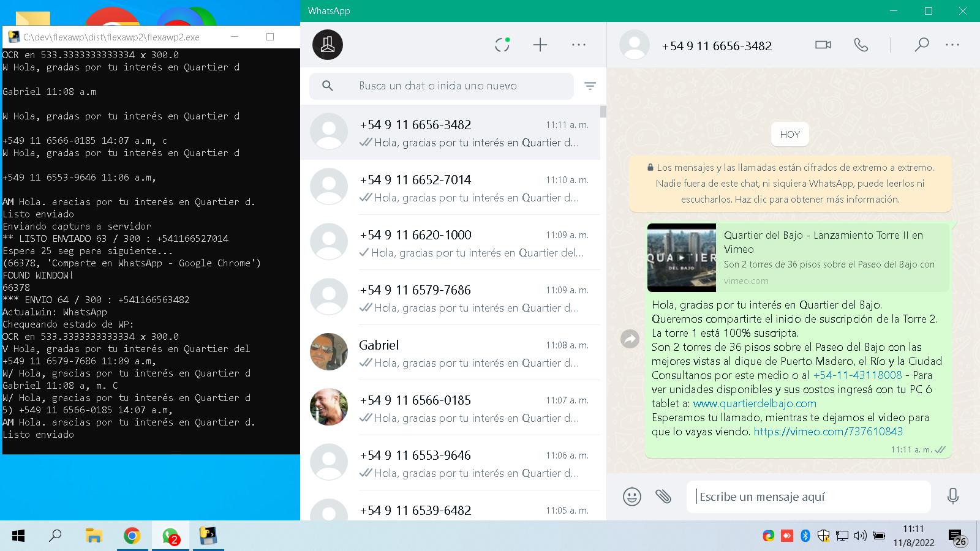The image size is (980, 551).
Task: Switch to the flexawp2 Python taskbar icon
Action: click(x=208, y=536)
